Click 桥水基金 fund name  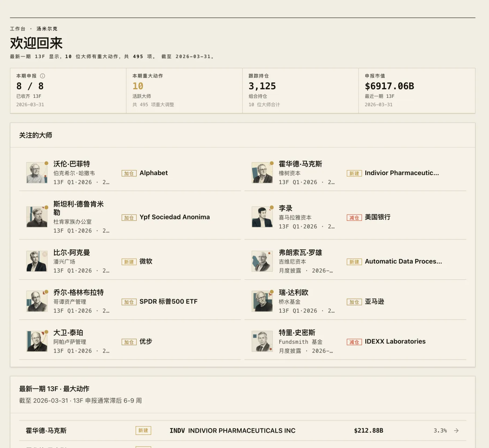[x=290, y=302]
